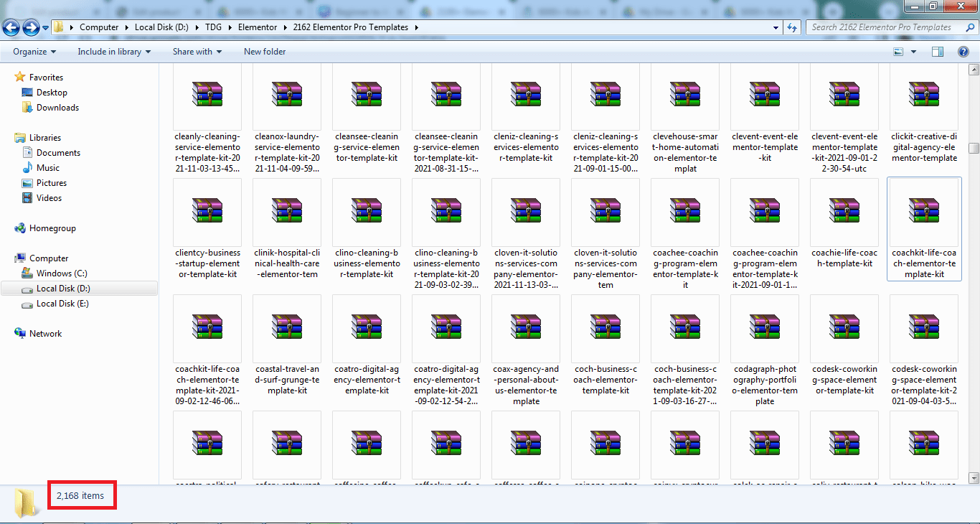Click the change view icon

pos(898,52)
